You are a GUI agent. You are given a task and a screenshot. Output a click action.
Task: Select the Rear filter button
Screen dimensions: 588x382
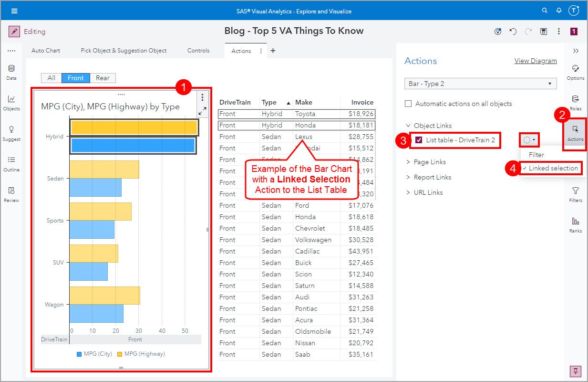tap(103, 78)
